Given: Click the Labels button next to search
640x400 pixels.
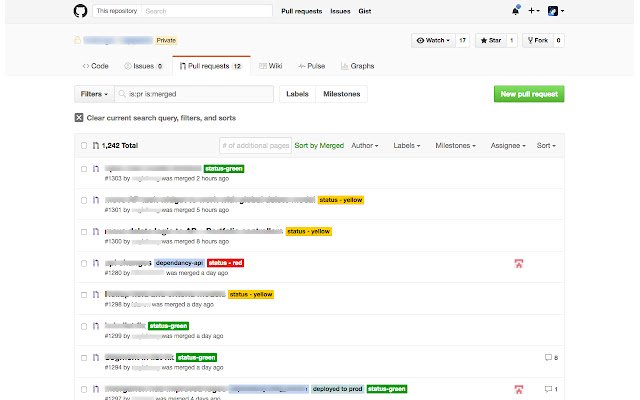Looking at the screenshot, I should coord(297,94).
